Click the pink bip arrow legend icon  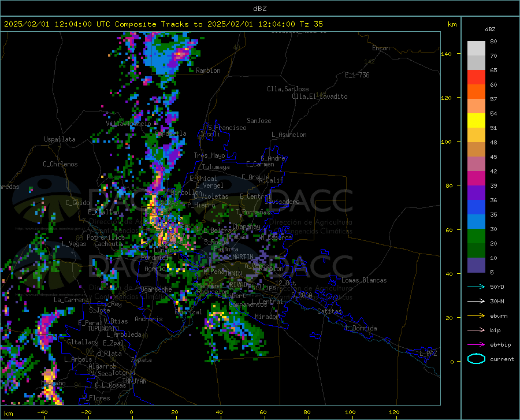(x=476, y=330)
